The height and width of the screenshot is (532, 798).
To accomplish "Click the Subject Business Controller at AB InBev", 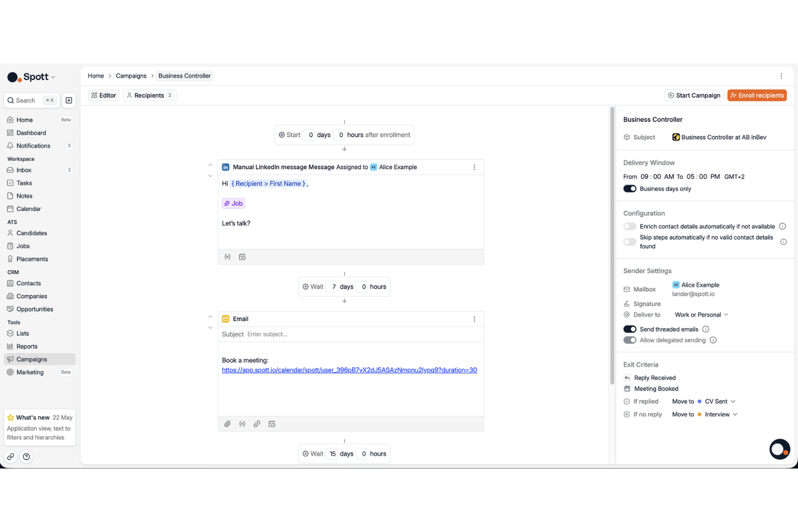I will tap(719, 137).
